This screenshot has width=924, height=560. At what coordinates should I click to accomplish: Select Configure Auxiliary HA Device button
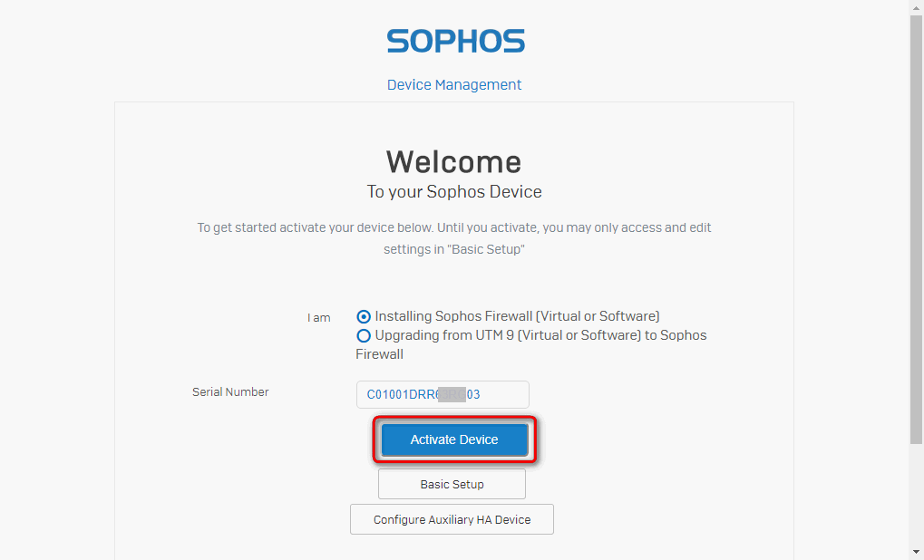pyautogui.click(x=452, y=519)
